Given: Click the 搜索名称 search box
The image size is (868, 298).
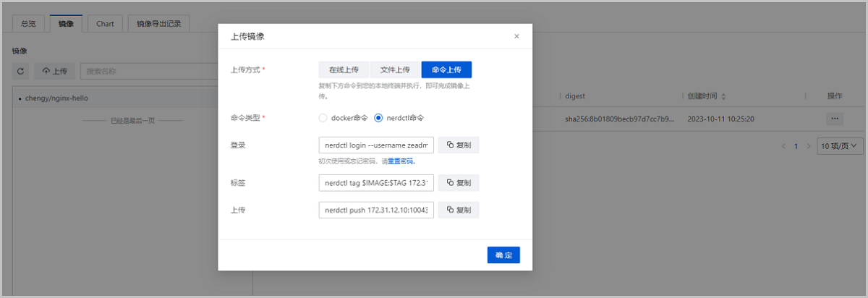Looking at the screenshot, I should pos(148,71).
